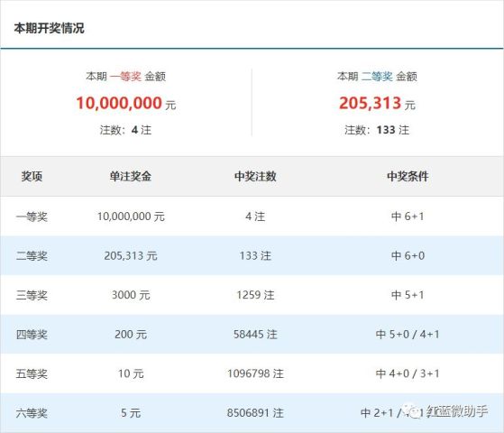Click the 中 6+1 condition cell
This screenshot has height=433, width=504.
tap(408, 216)
